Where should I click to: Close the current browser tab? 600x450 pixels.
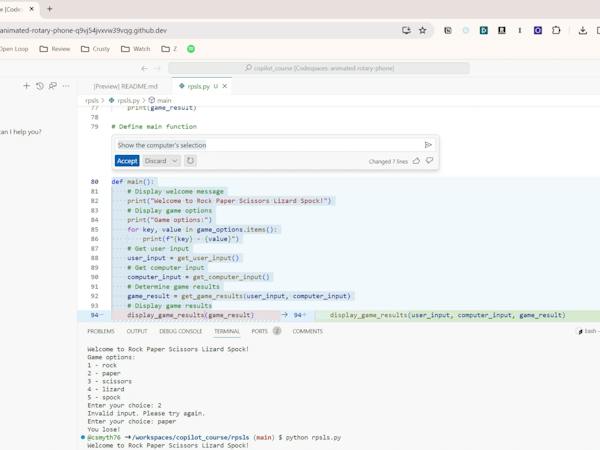click(x=32, y=9)
